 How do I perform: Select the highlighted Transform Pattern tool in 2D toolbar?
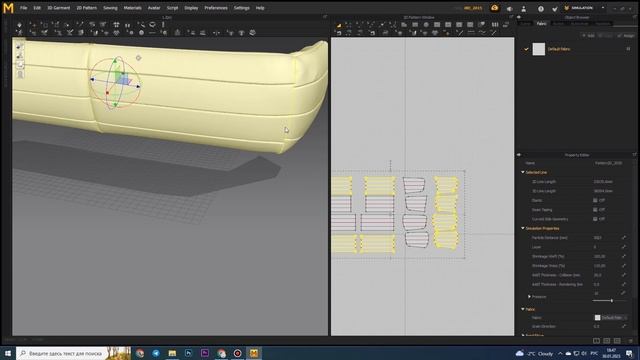[x=339, y=25]
